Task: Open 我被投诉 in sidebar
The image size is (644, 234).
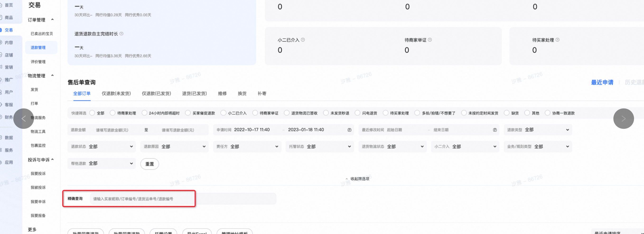Action: tap(38, 187)
